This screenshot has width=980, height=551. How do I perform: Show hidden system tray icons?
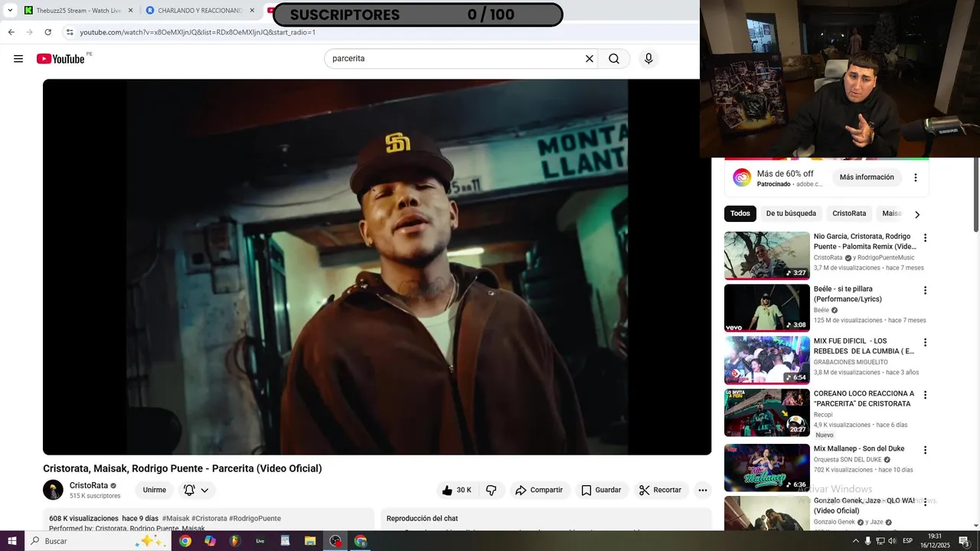pyautogui.click(x=855, y=541)
